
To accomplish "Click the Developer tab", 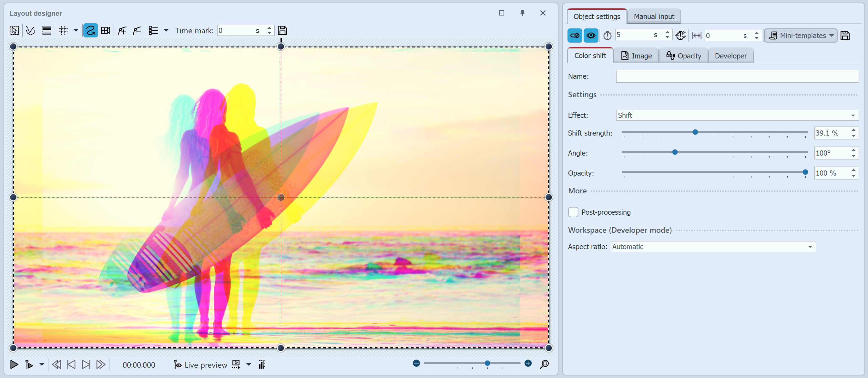I will pos(731,55).
